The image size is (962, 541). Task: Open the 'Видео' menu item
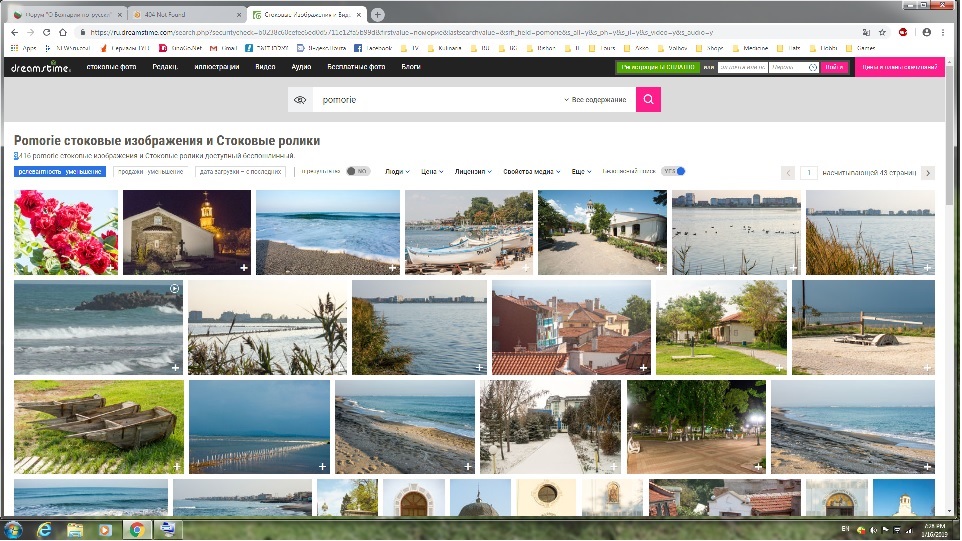coord(265,67)
